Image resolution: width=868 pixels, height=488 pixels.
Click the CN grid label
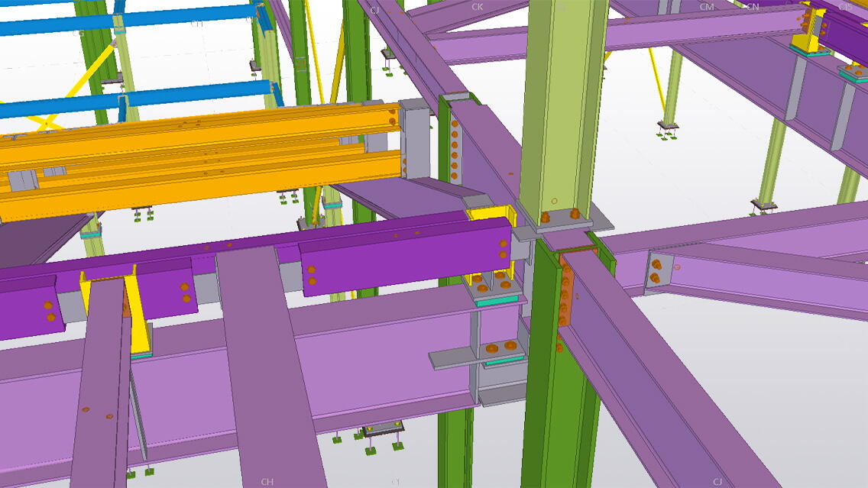pos(753,7)
